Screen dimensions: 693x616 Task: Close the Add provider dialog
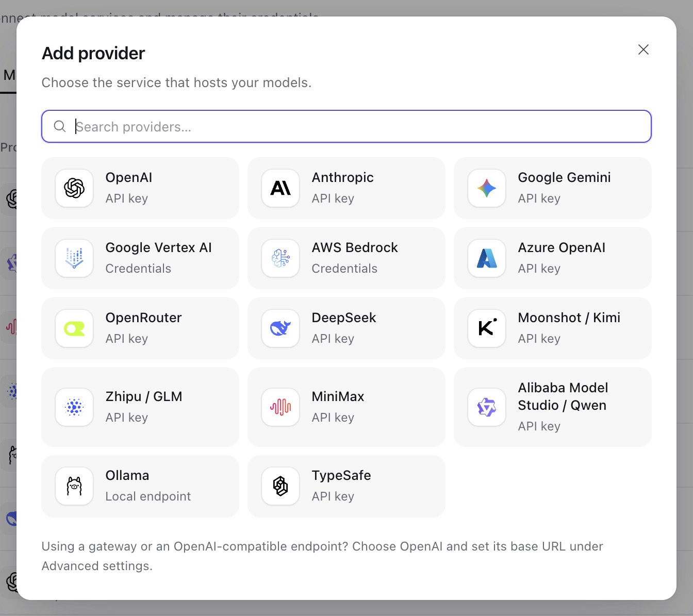coord(643,49)
